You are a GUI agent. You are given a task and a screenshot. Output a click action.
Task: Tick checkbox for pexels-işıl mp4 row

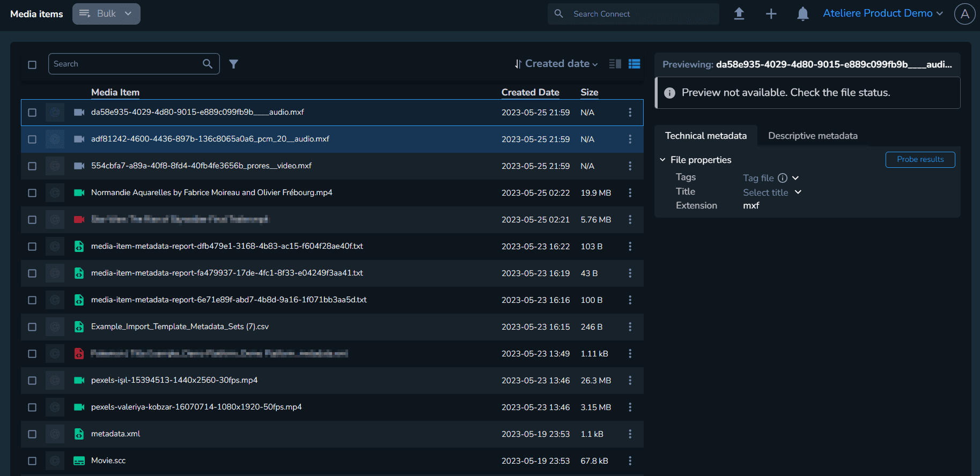pyautogui.click(x=32, y=381)
